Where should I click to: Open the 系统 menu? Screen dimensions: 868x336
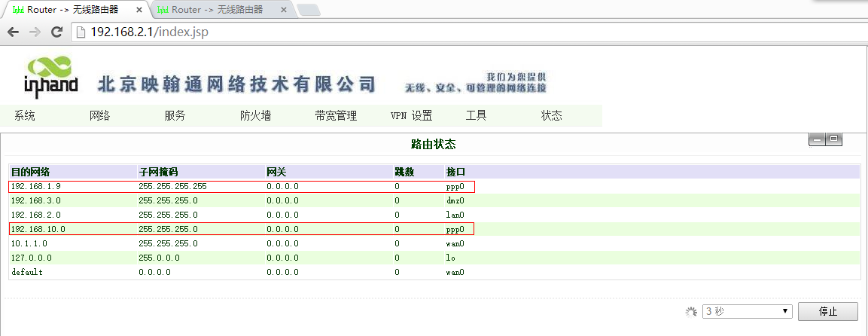click(25, 116)
